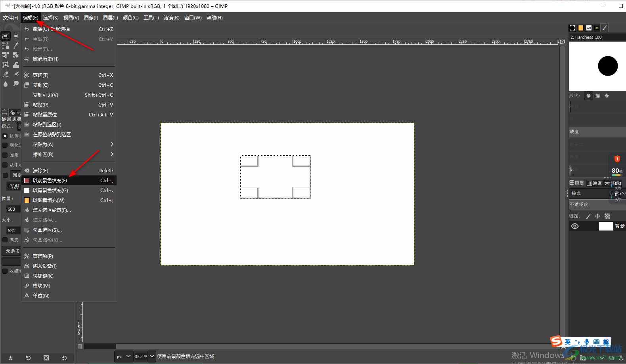Open the Tool Options tab icon
Image resolution: width=626 pixels, height=364 pixels.
5,112
